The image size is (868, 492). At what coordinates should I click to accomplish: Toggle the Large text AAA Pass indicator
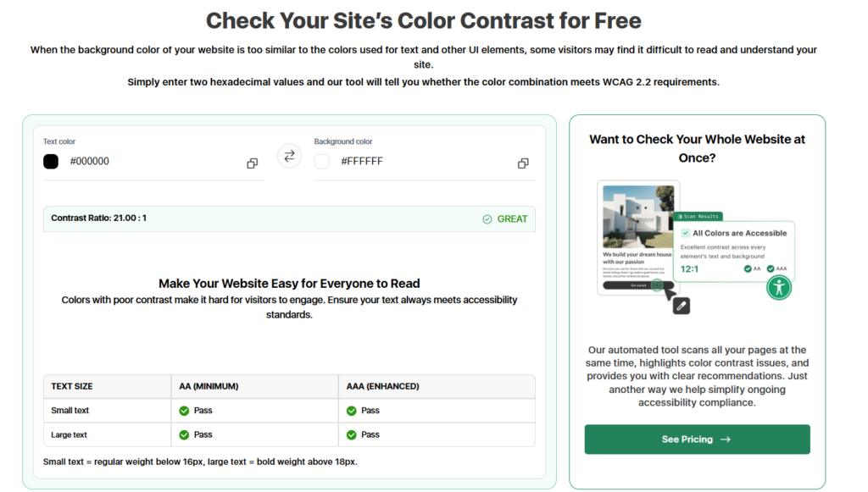coord(350,434)
